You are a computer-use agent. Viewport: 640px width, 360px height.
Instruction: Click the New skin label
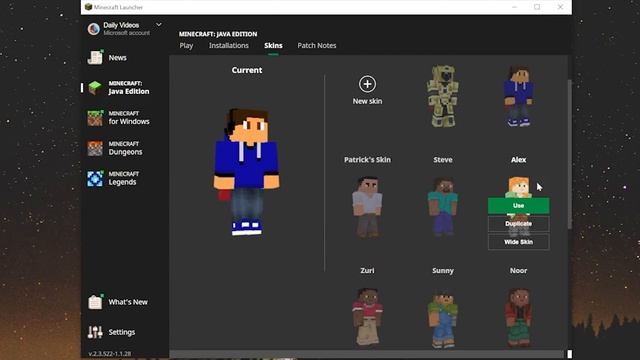(367, 101)
